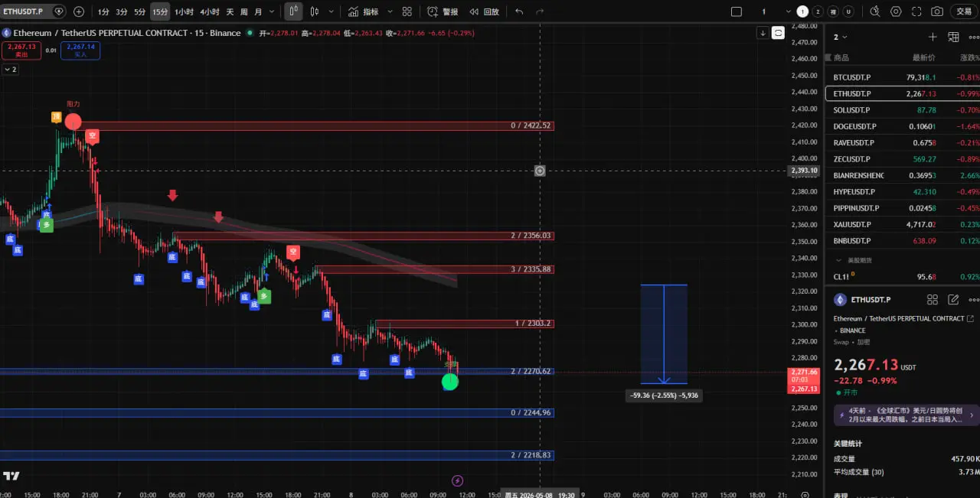Viewport: 980px width, 498px height.
Task: Click the edit note icon beside ETHUSDT.P
Action: (x=953, y=300)
